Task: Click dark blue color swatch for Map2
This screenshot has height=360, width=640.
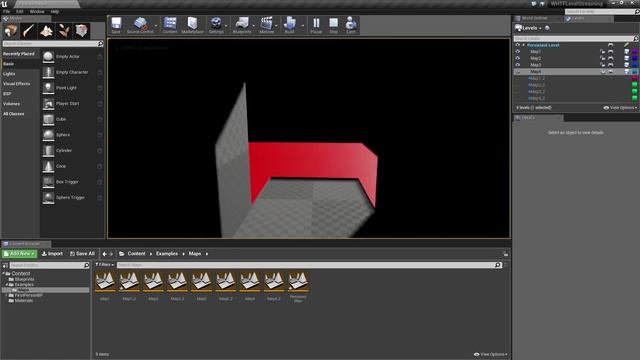Action: (x=635, y=58)
